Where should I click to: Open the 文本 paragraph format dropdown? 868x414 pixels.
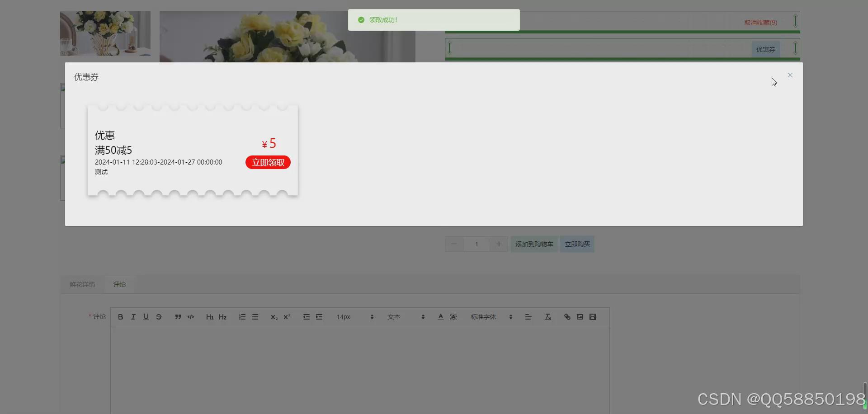406,317
